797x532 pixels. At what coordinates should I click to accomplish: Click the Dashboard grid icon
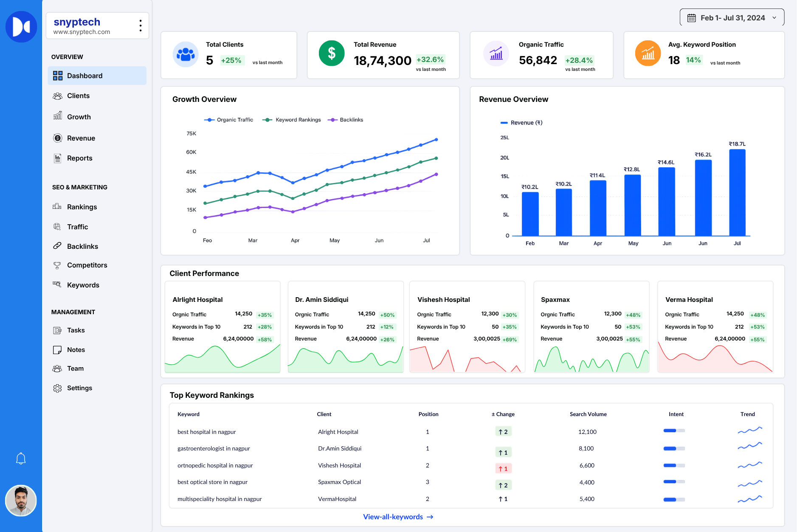click(58, 76)
